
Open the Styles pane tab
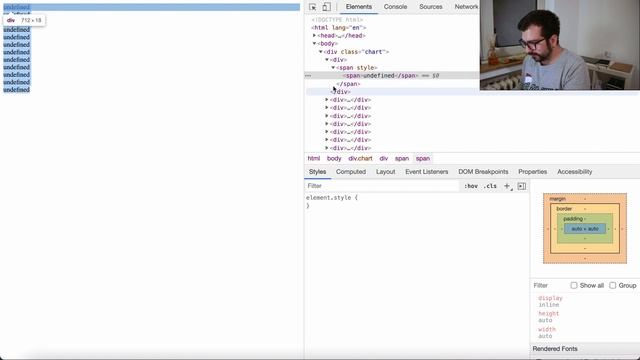pyautogui.click(x=317, y=172)
